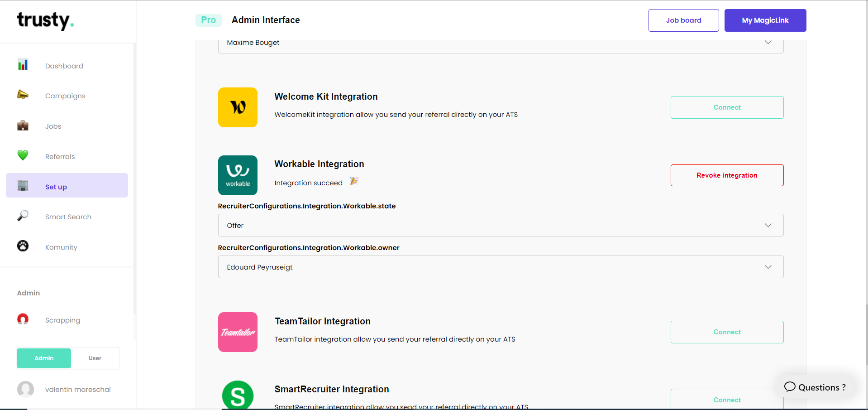The image size is (868, 410).
Task: Click the Jobs briefcase icon
Action: click(x=23, y=125)
